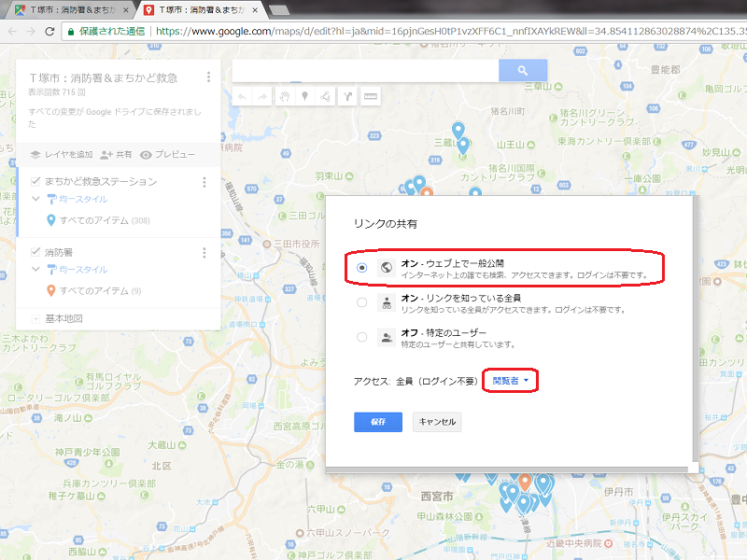
Task: Toggle 消防署 layer checkbox
Action: (x=35, y=252)
